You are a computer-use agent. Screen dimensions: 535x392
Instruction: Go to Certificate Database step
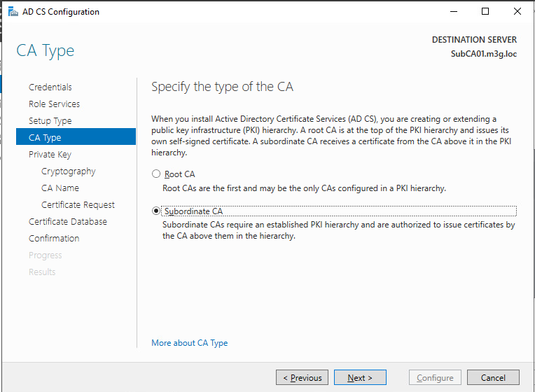coord(68,222)
